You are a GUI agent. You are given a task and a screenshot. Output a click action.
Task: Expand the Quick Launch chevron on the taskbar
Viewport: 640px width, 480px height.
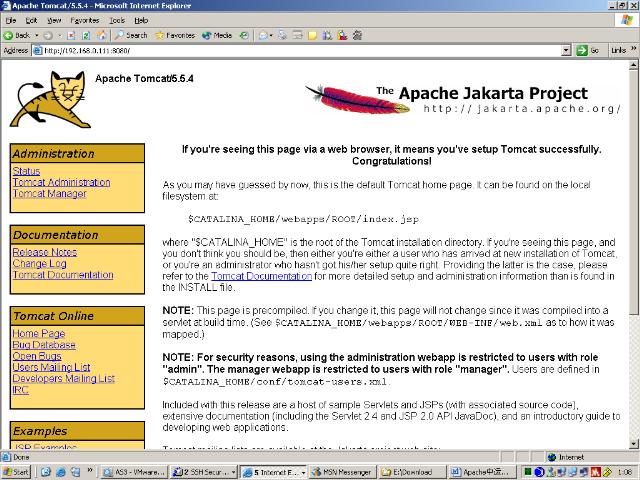point(90,470)
